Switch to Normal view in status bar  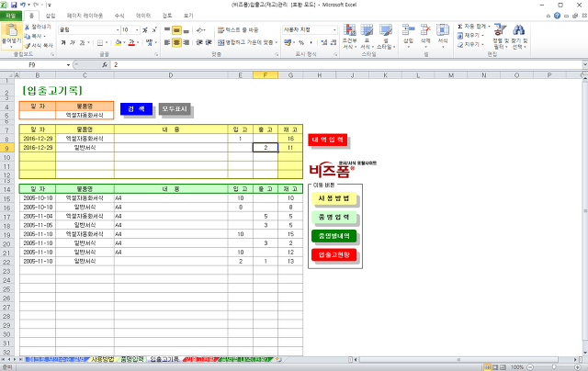coord(488,367)
